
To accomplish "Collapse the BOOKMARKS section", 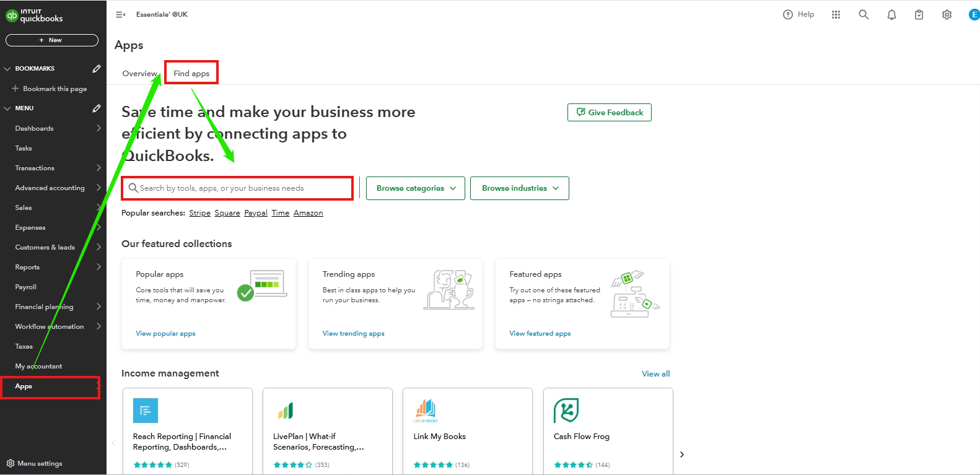I will tap(7, 69).
